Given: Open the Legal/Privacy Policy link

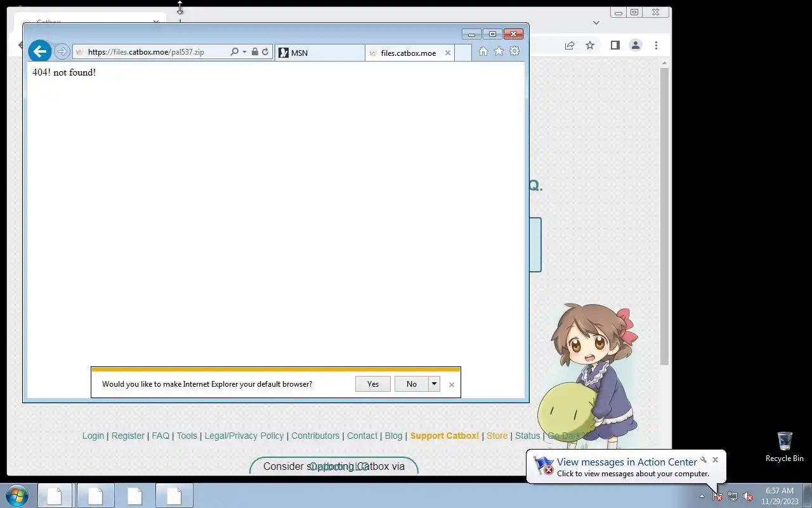Looking at the screenshot, I should [x=244, y=436].
